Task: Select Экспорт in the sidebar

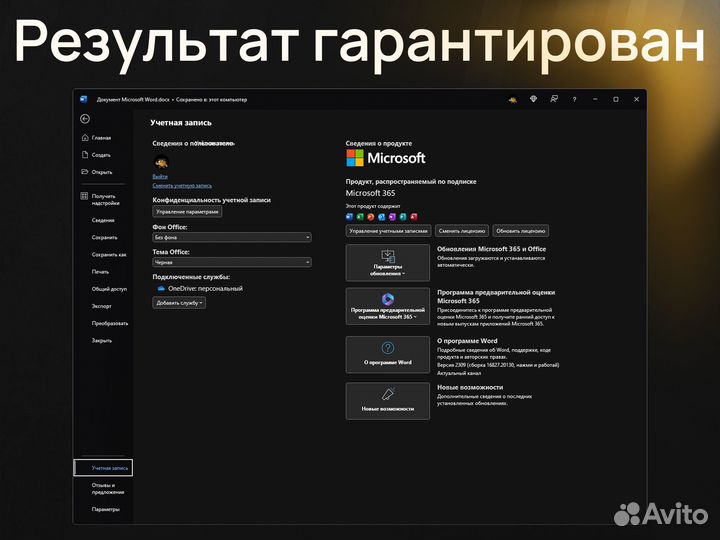Action: click(x=101, y=306)
